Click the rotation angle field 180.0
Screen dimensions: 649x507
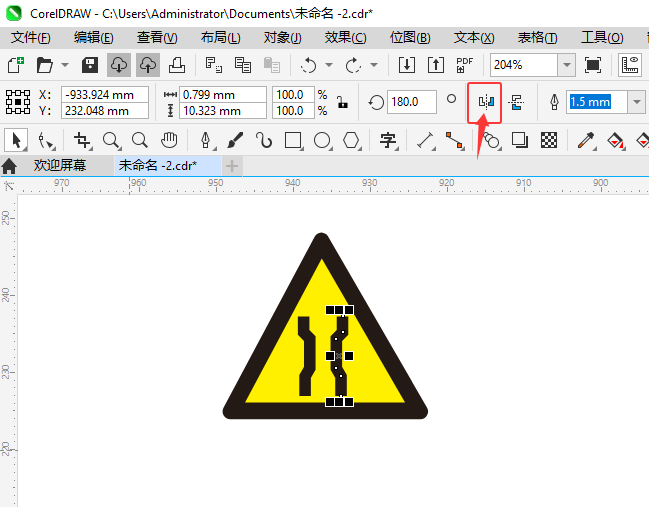pyautogui.click(x=412, y=102)
